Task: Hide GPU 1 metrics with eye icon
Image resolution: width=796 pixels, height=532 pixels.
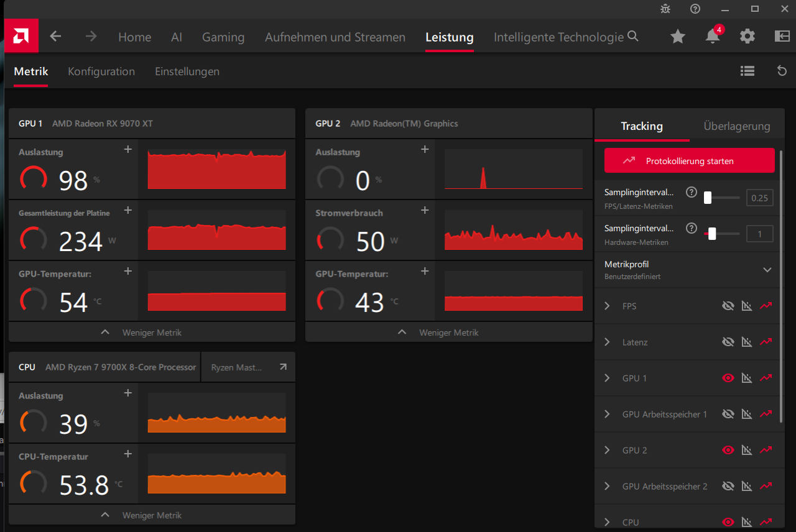Action: [728, 378]
